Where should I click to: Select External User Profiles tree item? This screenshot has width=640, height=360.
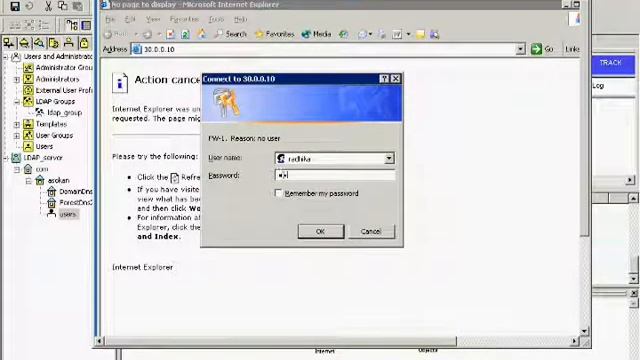point(64,90)
